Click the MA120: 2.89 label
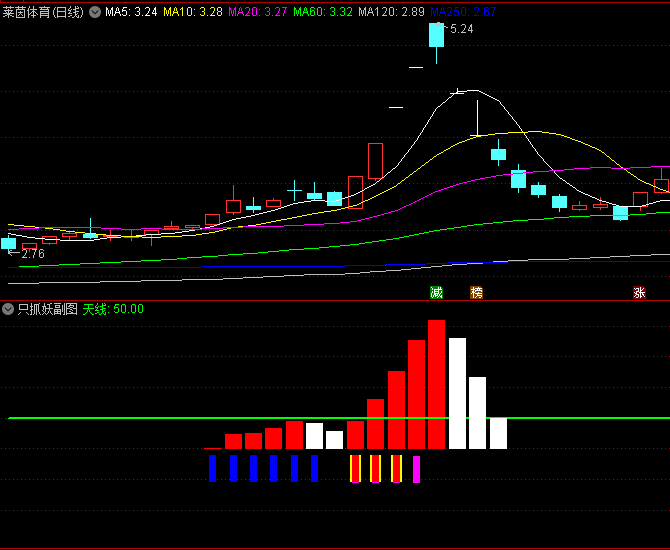The height and width of the screenshot is (550, 670). tap(391, 12)
